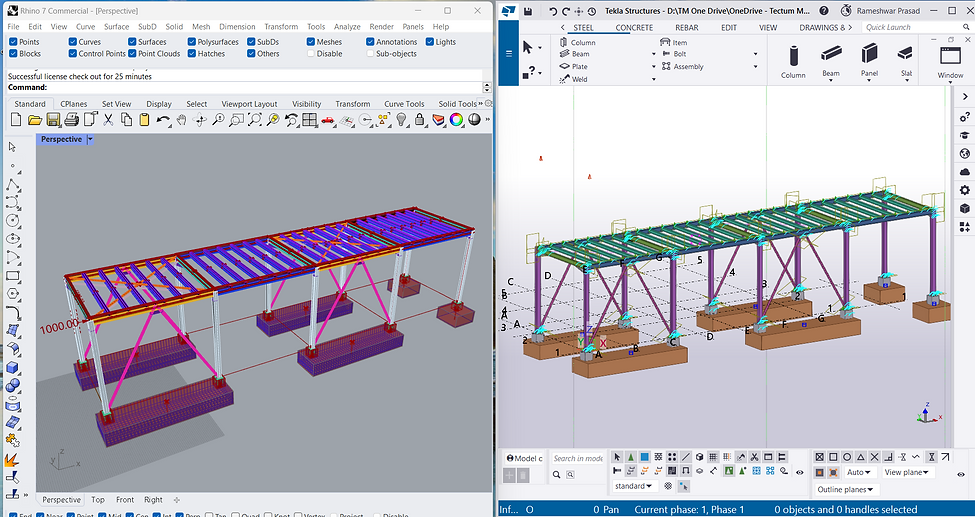975x517 pixels.
Task: Open the Outline planes dropdown in Tekla
Action: tap(846, 490)
